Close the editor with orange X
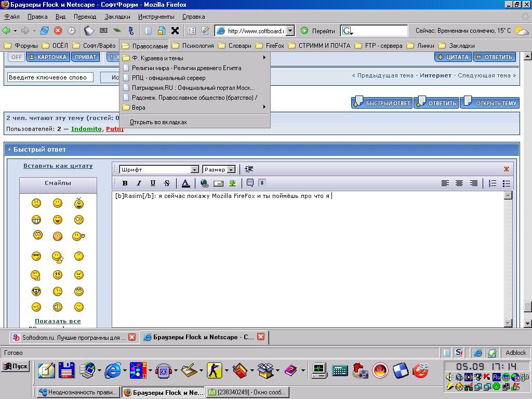The height and width of the screenshot is (399, 532). point(506,169)
